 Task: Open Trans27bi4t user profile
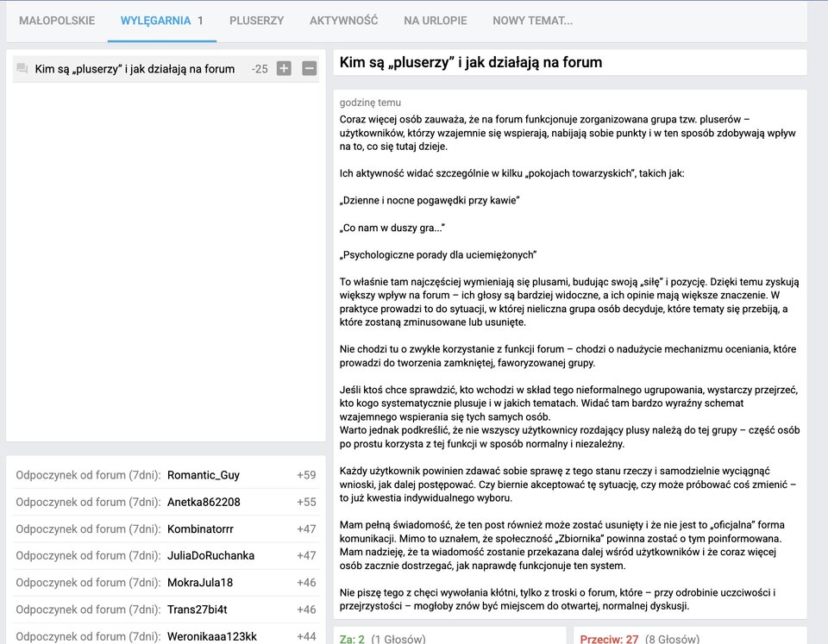click(198, 610)
